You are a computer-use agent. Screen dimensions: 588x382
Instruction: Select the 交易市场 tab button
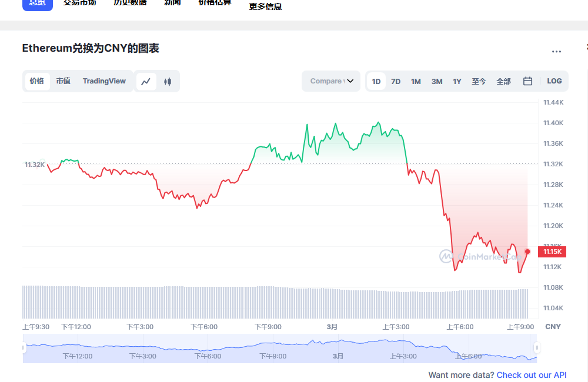pos(79,3)
